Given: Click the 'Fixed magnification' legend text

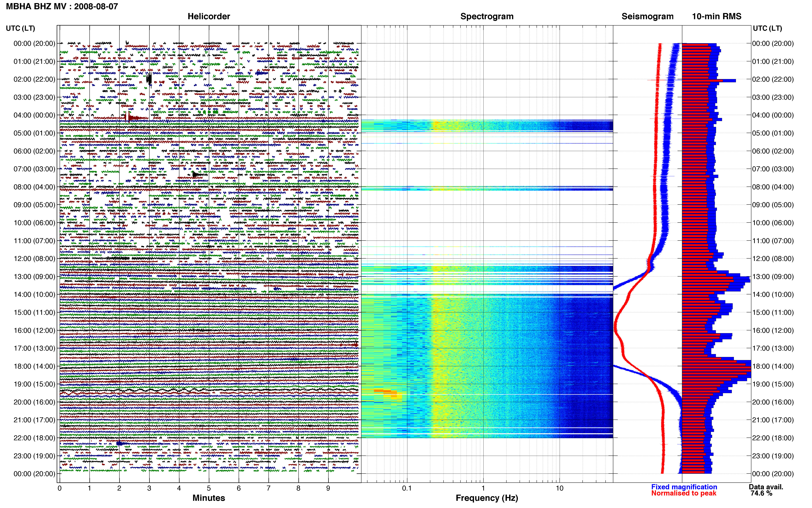Looking at the screenshot, I should click(x=684, y=487).
